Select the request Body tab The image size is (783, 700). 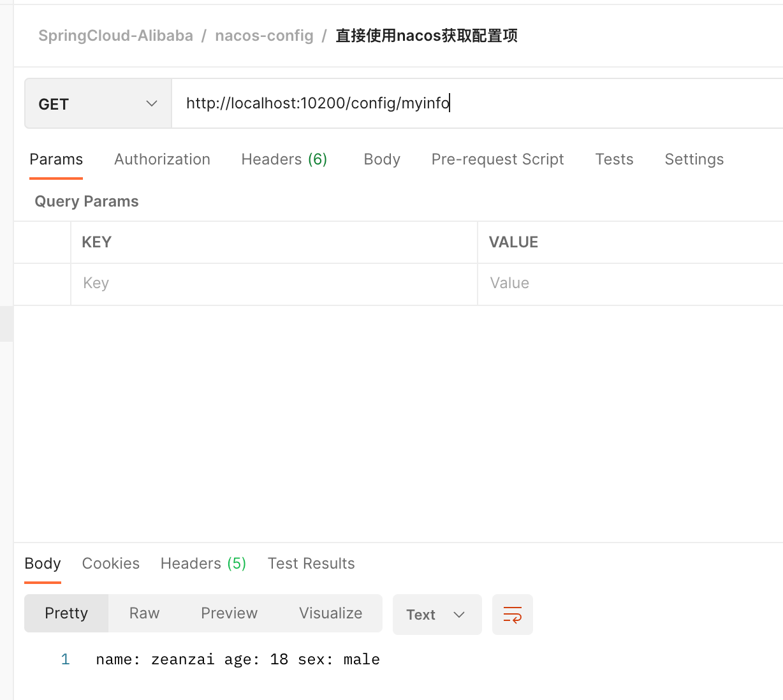(x=381, y=159)
